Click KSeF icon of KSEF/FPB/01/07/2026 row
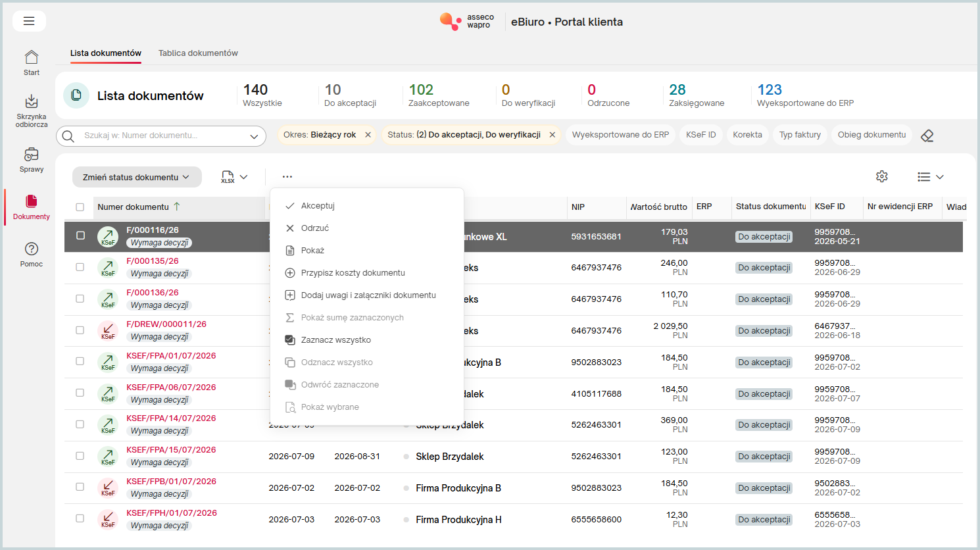Image resolution: width=980 pixels, height=550 pixels. [108, 488]
